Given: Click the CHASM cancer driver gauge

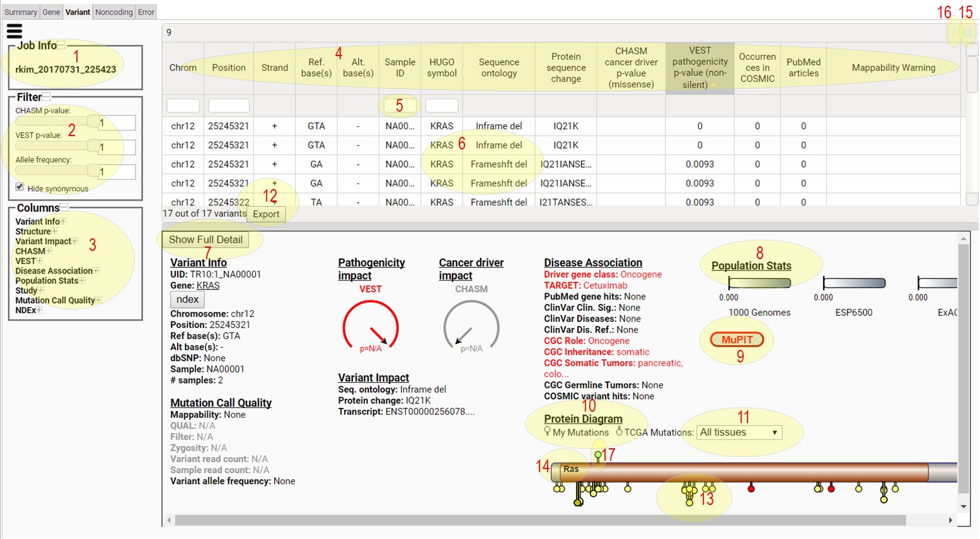Looking at the screenshot, I should pyautogui.click(x=471, y=326).
